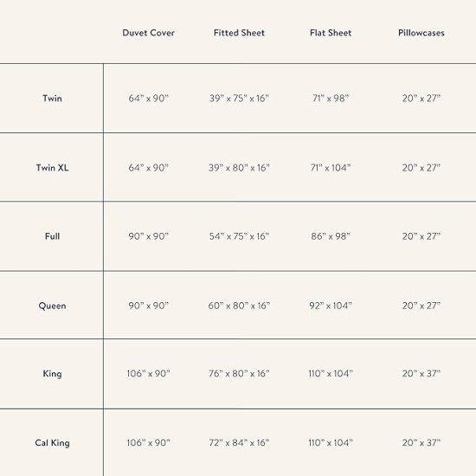The height and width of the screenshot is (476, 476).
Task: Click Twin flat sheet size 71" x 98"
Action: coord(331,99)
